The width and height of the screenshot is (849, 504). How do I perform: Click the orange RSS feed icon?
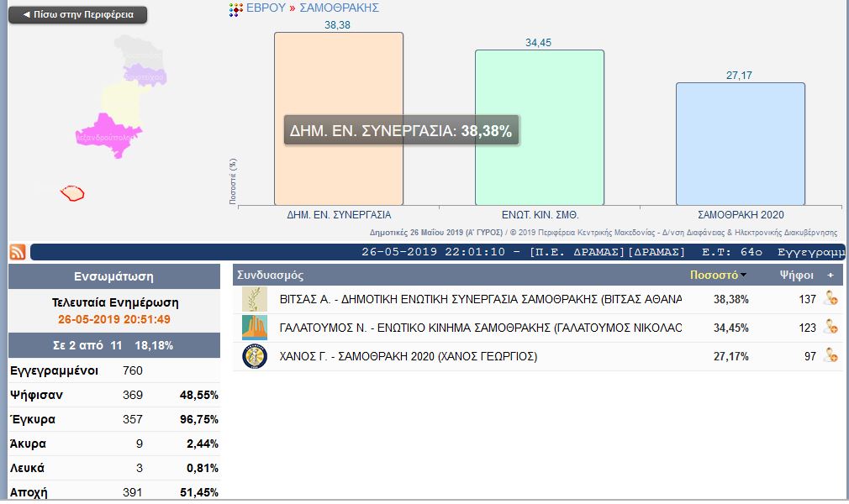[x=17, y=252]
